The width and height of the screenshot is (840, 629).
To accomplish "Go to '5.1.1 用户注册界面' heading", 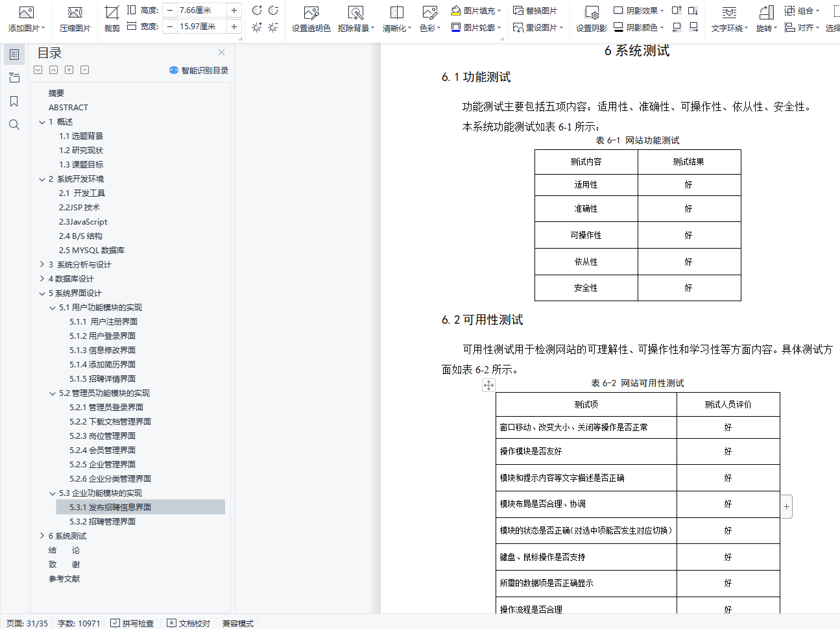I will click(x=104, y=322).
